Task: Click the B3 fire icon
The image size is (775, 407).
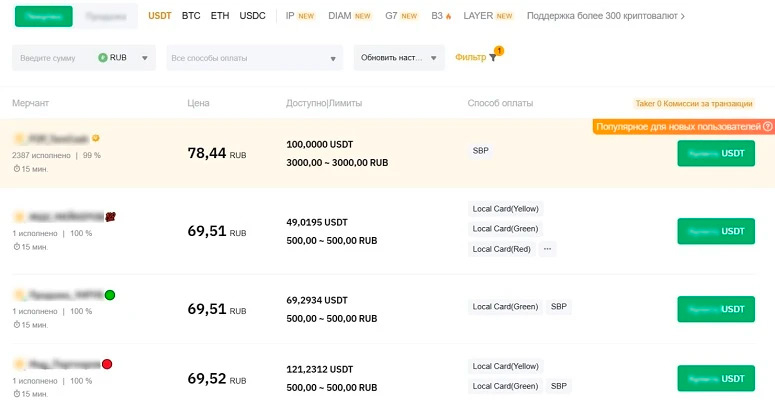Action: 449,16
